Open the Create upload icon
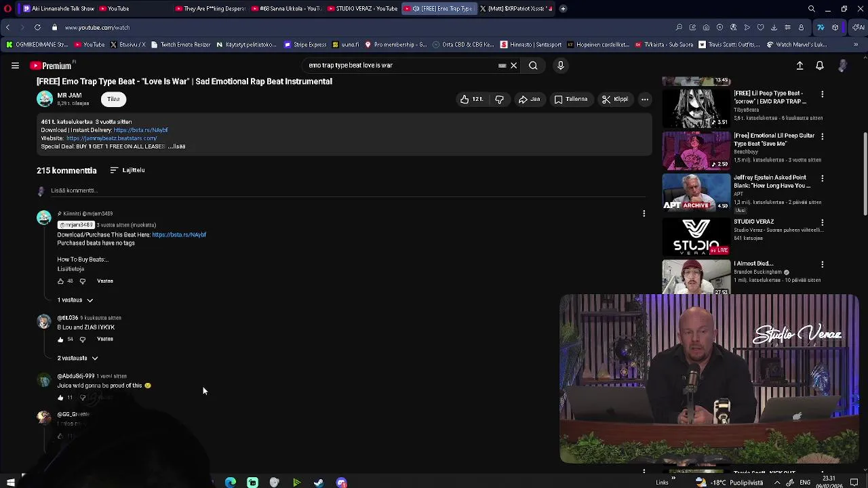This screenshot has height=488, width=868. [800, 66]
